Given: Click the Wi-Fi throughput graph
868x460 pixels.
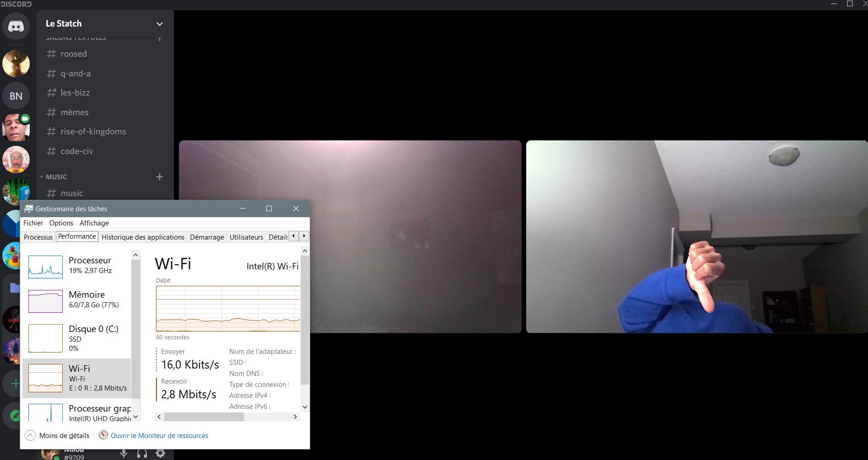Looking at the screenshot, I should (228, 309).
